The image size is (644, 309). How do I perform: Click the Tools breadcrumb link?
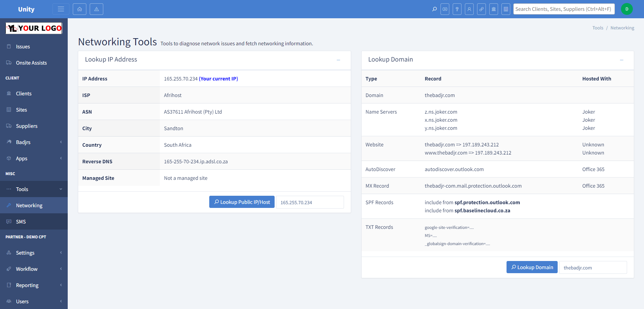point(598,28)
